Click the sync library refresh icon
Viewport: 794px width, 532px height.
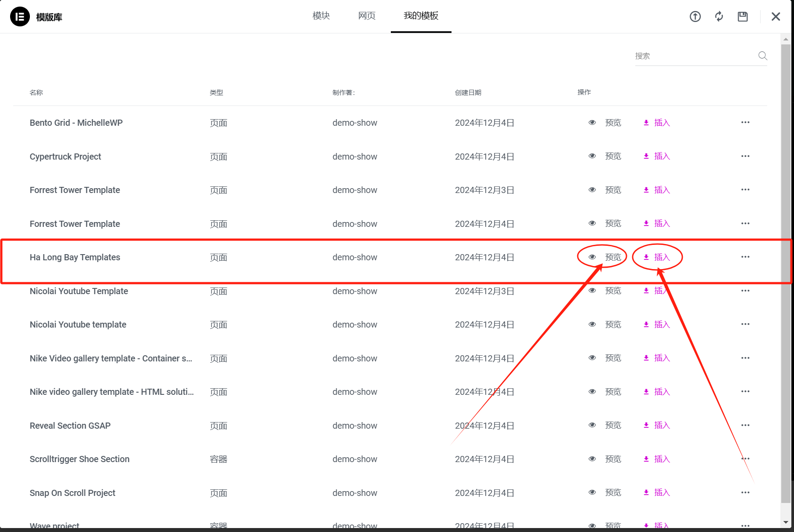(x=719, y=17)
